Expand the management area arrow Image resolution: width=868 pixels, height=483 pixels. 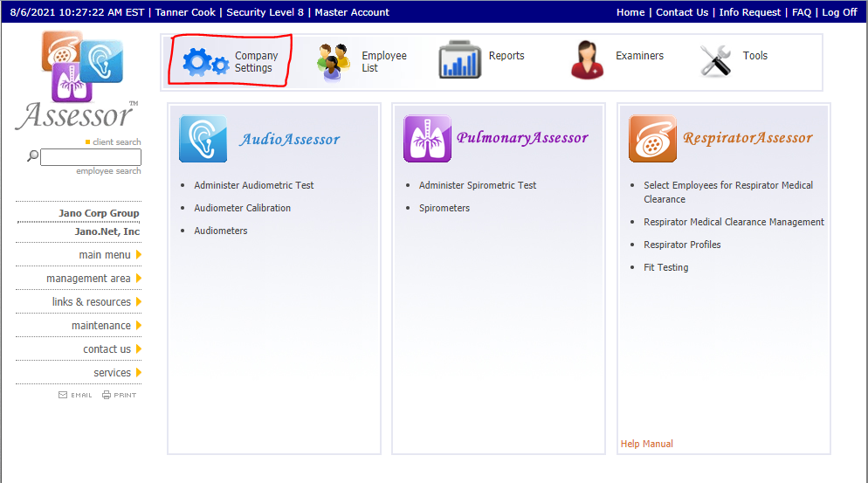click(138, 278)
